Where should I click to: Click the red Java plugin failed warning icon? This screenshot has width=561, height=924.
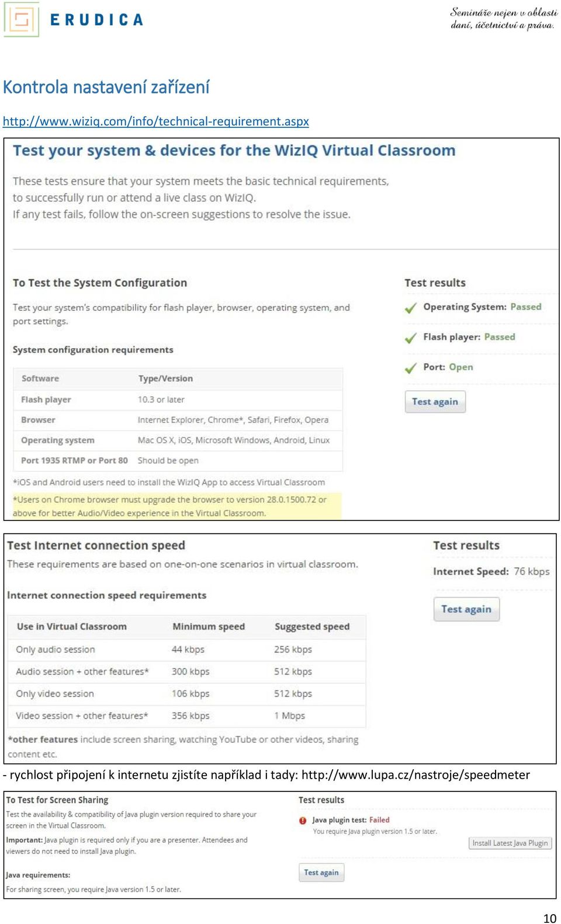pyautogui.click(x=303, y=820)
